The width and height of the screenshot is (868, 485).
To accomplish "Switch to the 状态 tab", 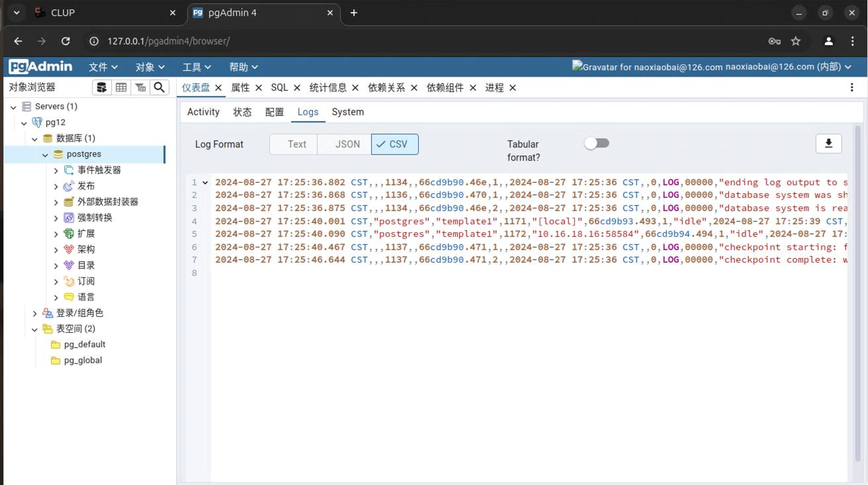I will coord(242,112).
